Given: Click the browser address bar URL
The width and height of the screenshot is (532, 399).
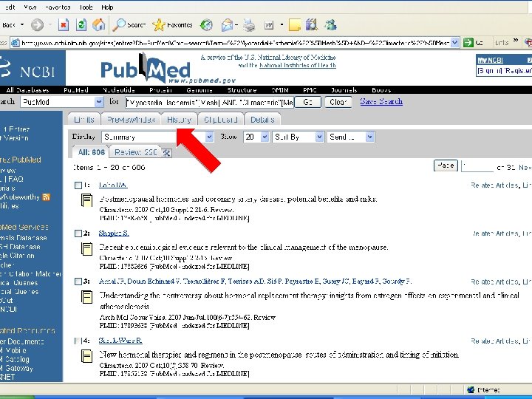Looking at the screenshot, I should pyautogui.click(x=235, y=43).
